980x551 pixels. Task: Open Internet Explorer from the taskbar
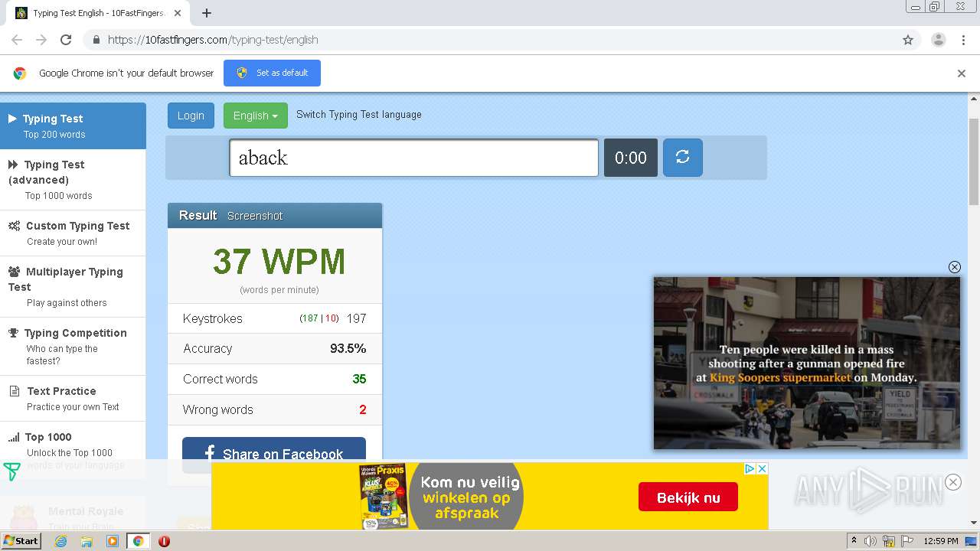tap(61, 541)
